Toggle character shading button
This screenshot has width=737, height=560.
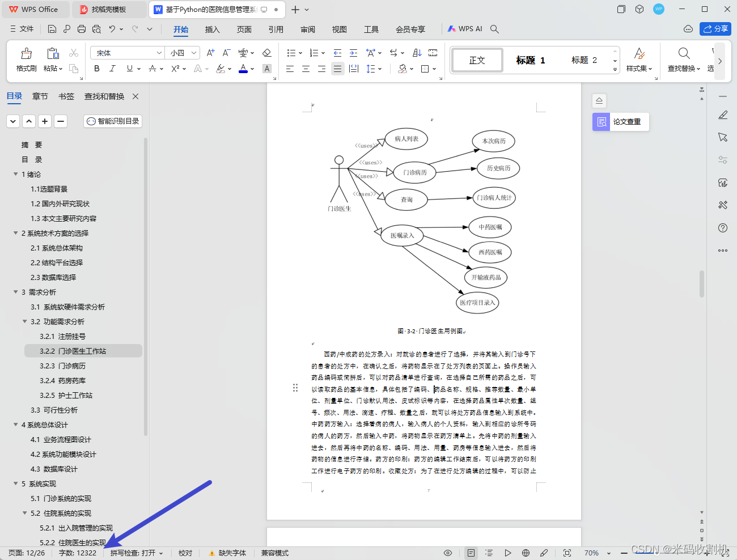coord(266,69)
